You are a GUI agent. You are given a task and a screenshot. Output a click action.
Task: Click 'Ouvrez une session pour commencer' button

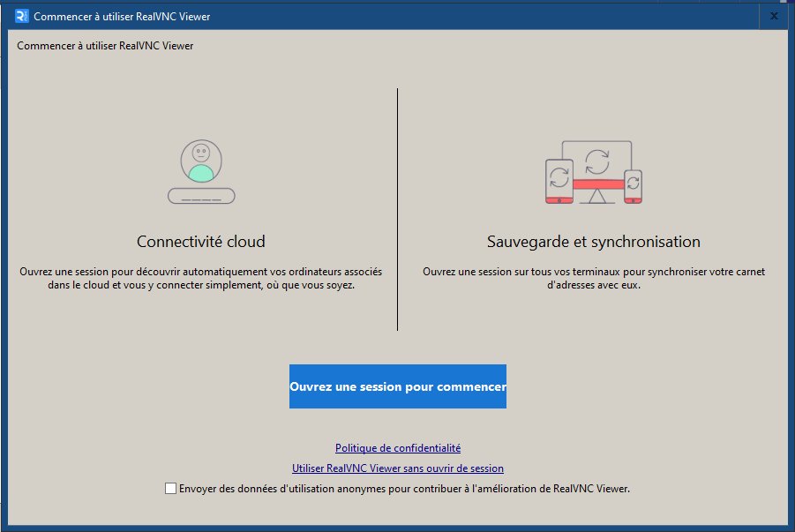[x=397, y=386]
